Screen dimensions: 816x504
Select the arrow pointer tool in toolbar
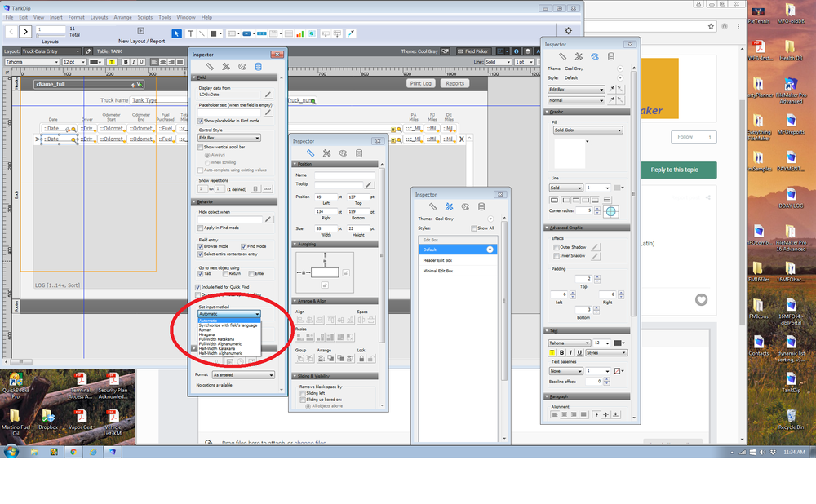[176, 33]
